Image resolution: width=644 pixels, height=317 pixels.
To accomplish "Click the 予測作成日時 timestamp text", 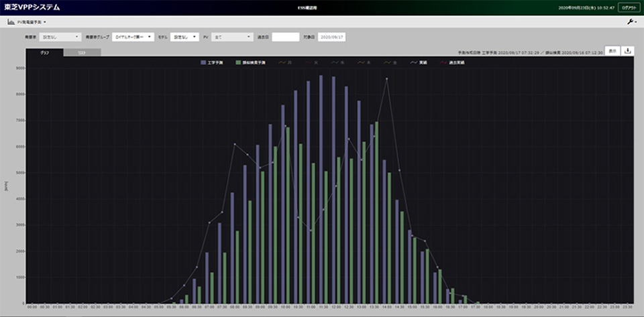I will pos(530,53).
